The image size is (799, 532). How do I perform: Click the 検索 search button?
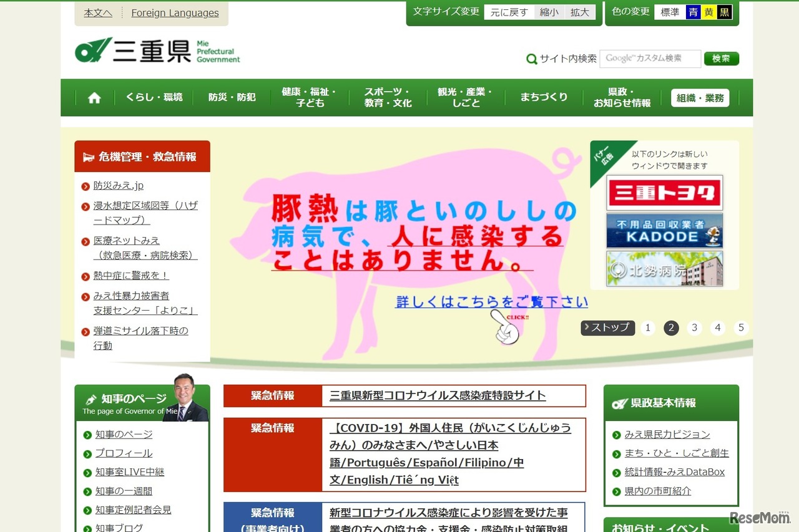pos(721,59)
